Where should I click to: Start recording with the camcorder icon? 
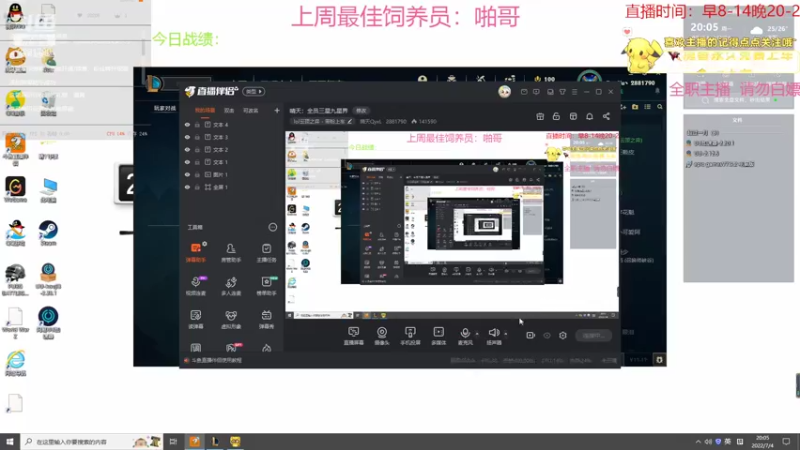[530, 335]
